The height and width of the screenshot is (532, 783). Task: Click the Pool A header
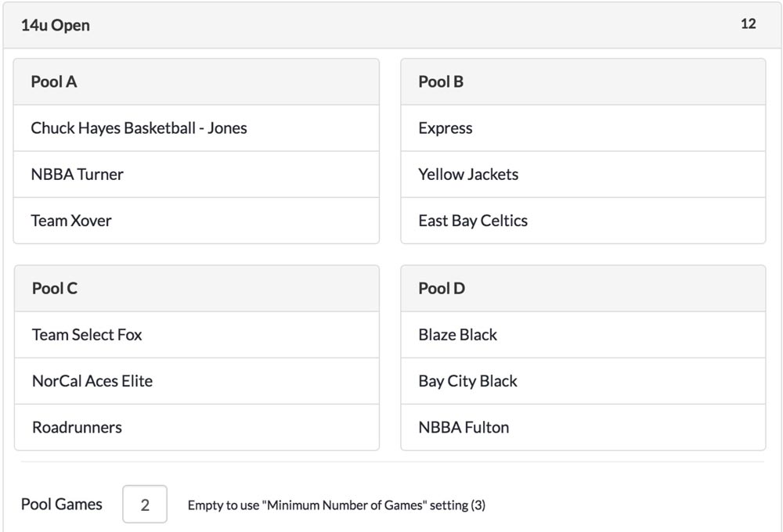(x=54, y=81)
